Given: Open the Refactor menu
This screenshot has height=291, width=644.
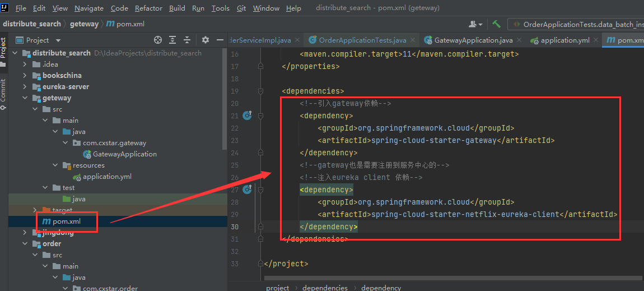Looking at the screenshot, I should [148, 8].
